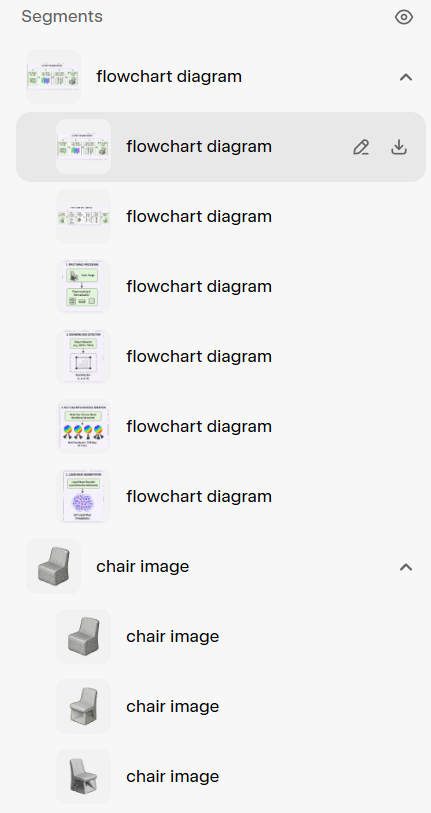
Task: Toggle visibility eye icon beside Segments header
Action: click(404, 17)
